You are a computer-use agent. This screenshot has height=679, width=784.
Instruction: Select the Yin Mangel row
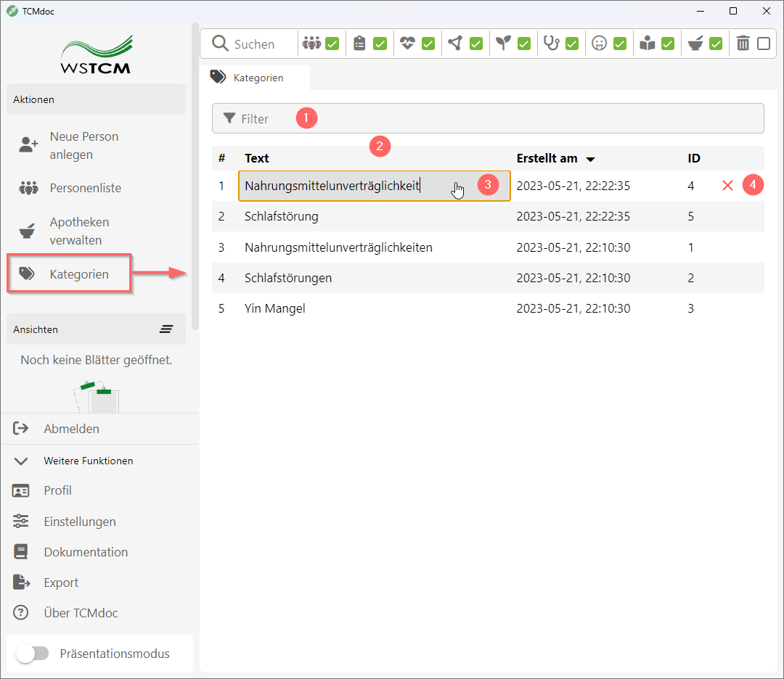click(x=275, y=308)
